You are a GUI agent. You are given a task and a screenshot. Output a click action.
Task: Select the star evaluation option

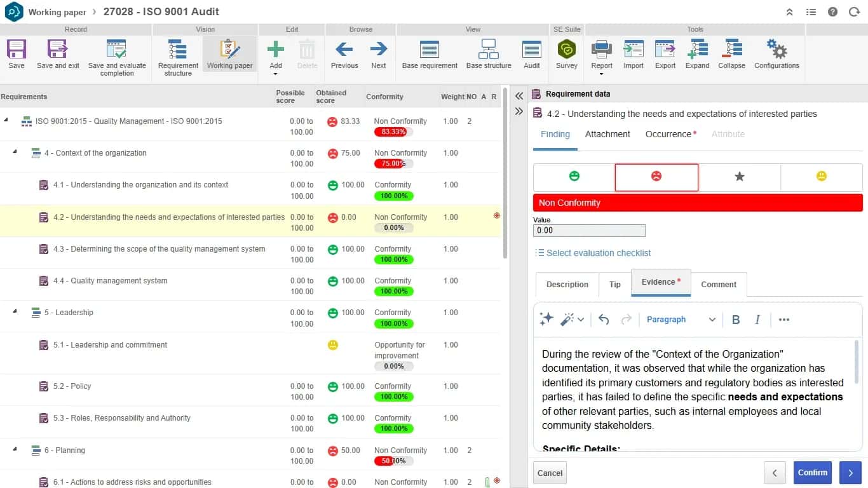pyautogui.click(x=740, y=177)
